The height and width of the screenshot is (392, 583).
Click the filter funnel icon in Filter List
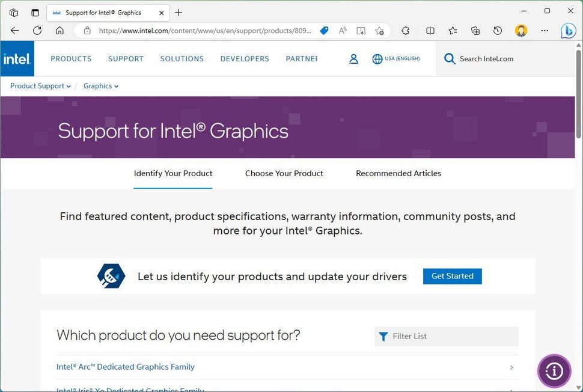pos(383,336)
